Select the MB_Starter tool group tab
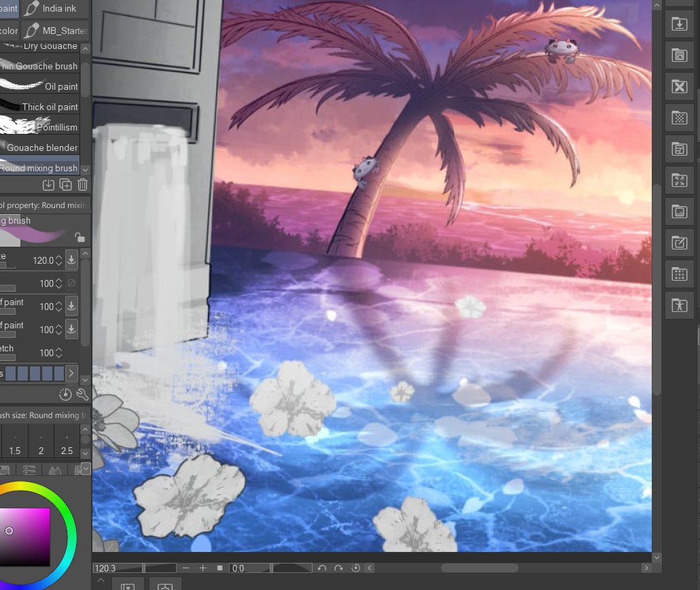Screen dimensions: 700x590 click(x=55, y=31)
